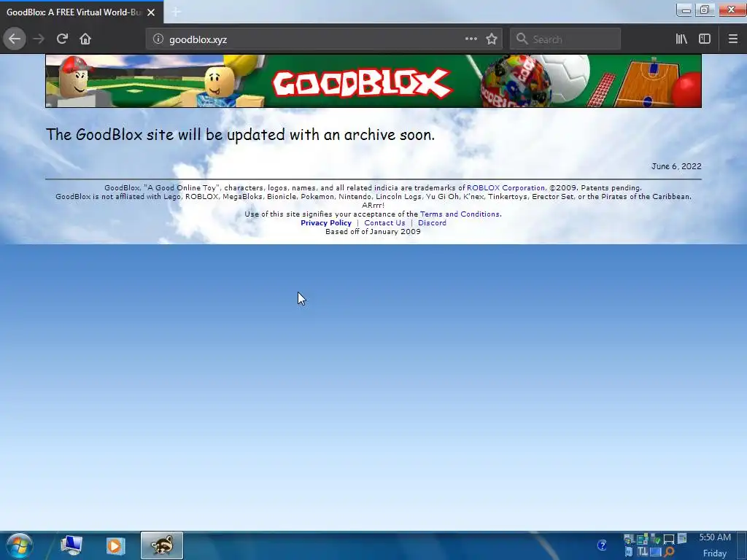The image size is (747, 560).
Task: Reload the goodblox.xyz page
Action: [x=62, y=39]
